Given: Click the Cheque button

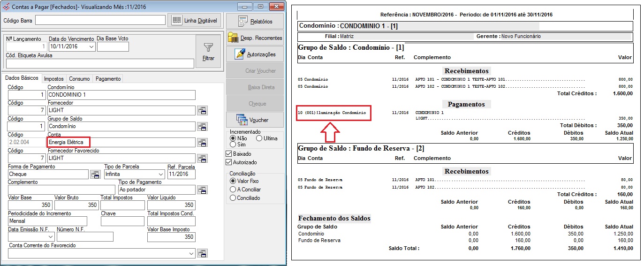Looking at the screenshot, I should point(255,104).
